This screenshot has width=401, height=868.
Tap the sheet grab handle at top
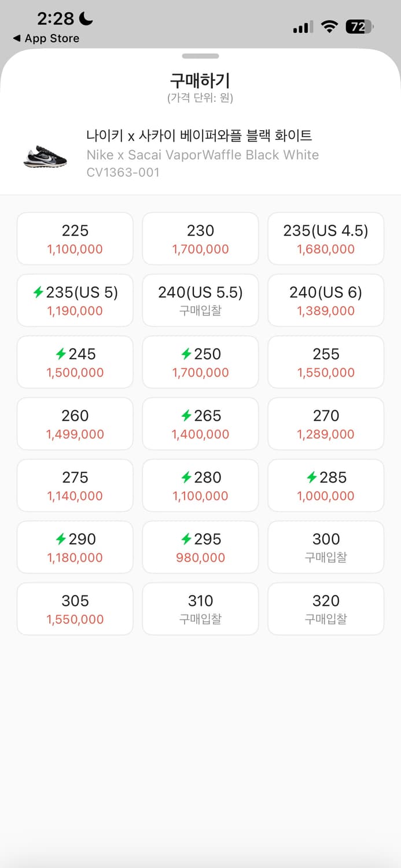click(200, 56)
